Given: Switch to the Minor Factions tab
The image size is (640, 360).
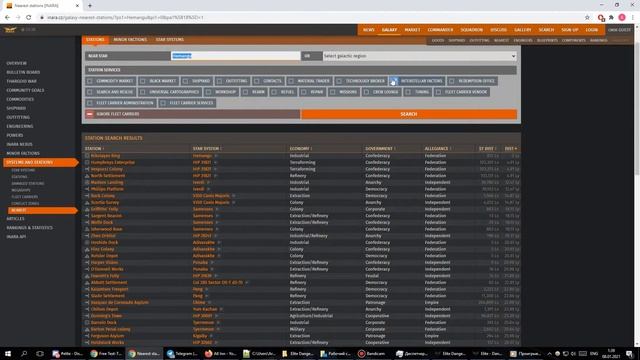Looking at the screenshot, I should pos(130,40).
